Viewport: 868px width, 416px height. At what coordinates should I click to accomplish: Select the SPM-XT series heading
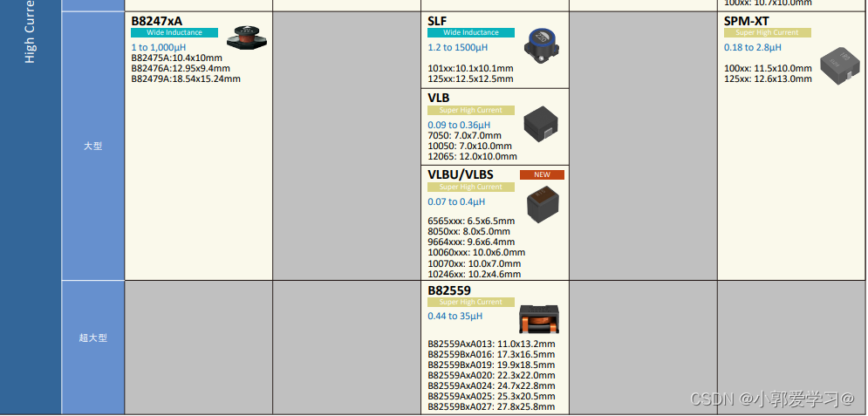(747, 21)
